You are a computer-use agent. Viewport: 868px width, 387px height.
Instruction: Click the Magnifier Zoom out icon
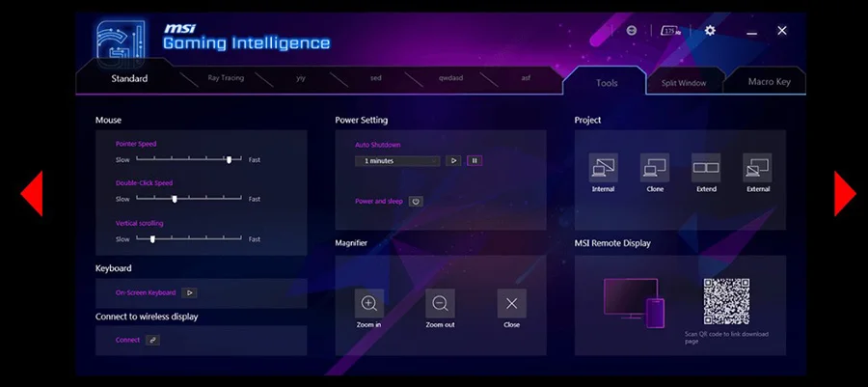tap(440, 303)
